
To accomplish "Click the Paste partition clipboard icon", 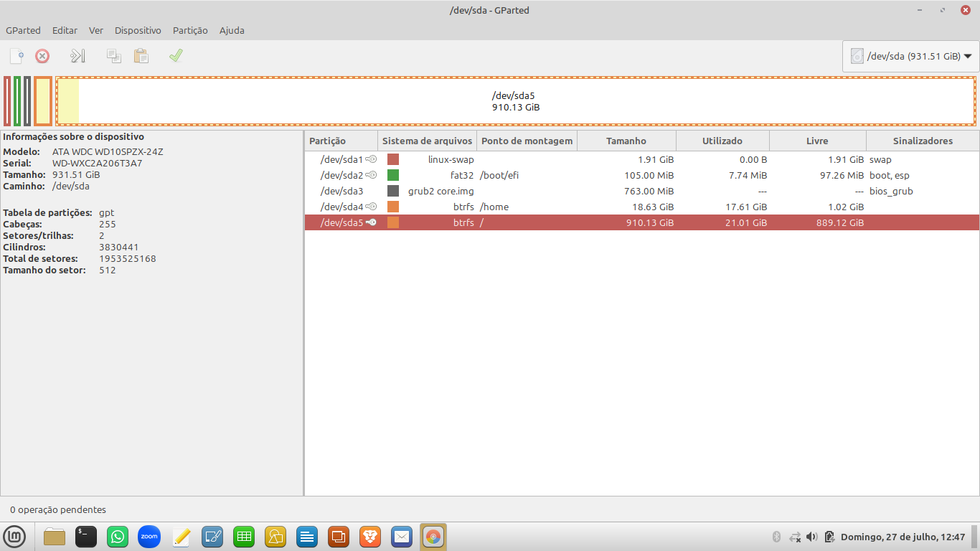I will (141, 56).
